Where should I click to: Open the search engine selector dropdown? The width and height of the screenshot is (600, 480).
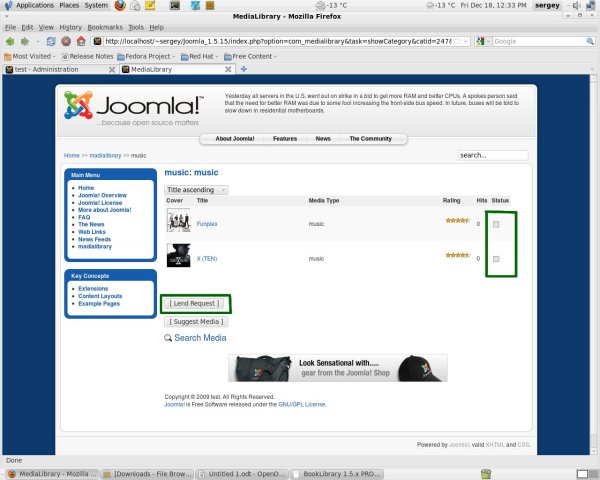tap(483, 41)
